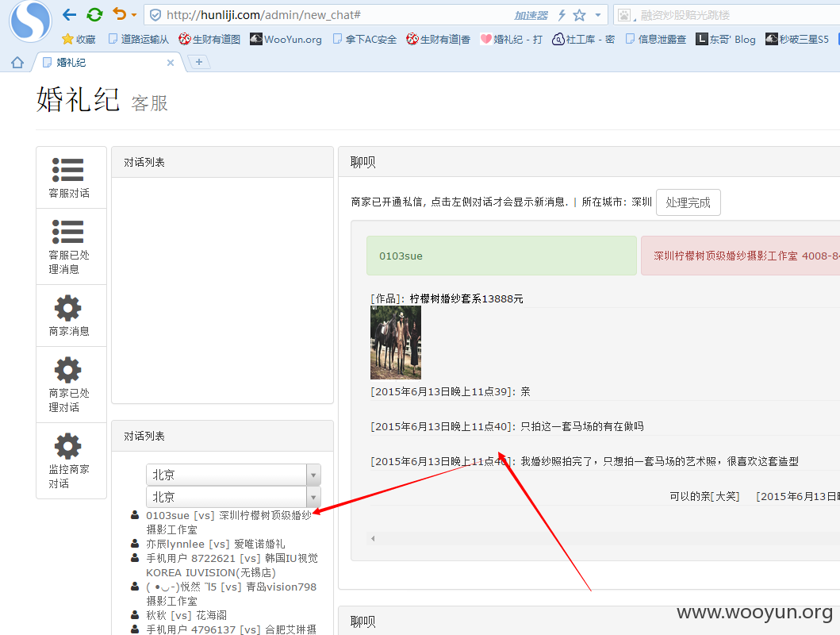Click the message 只拍这一套马场的有在做吗
Image resolution: width=840 pixels, height=635 pixels.
(582, 426)
